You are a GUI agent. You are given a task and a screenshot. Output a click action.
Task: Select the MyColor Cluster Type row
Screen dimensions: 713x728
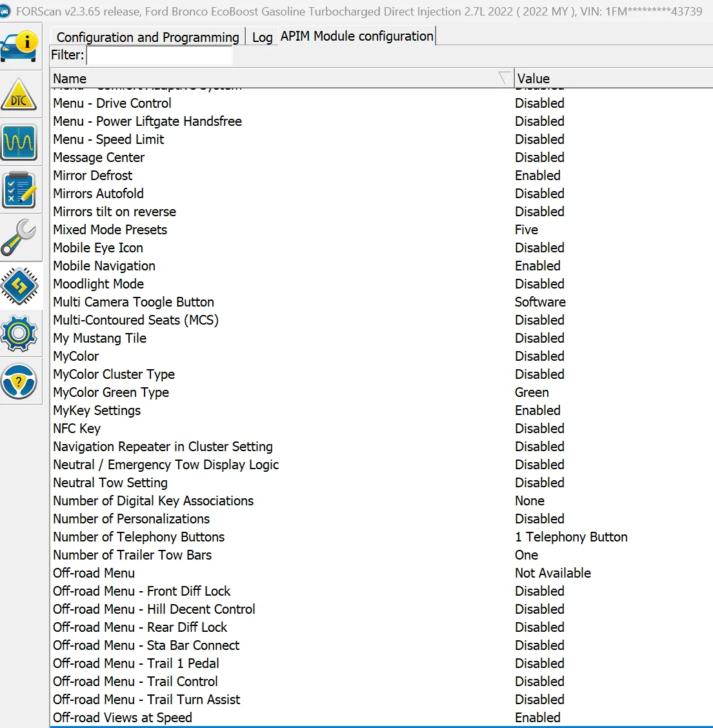(381, 375)
